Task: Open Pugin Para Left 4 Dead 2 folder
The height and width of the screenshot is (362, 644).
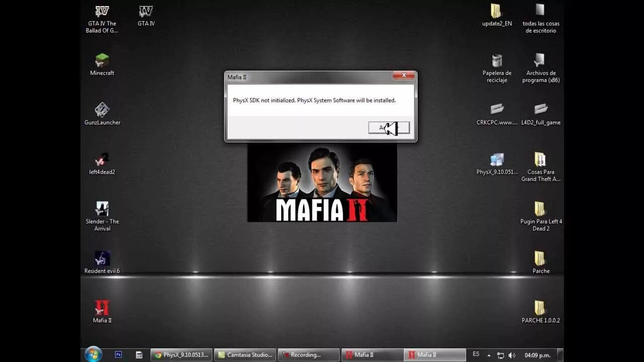Action: [x=541, y=217]
